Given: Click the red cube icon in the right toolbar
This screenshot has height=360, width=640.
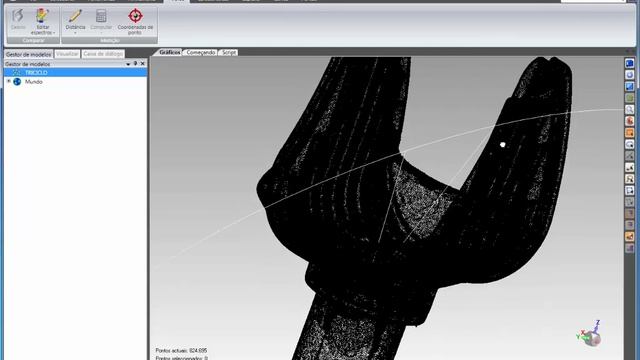Looking at the screenshot, I should [630, 121].
